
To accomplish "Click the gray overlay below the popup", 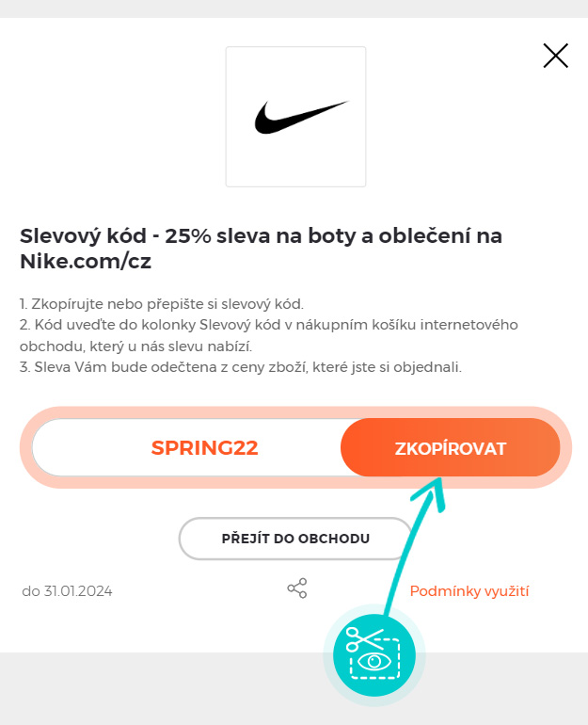I will tap(141, 689).
